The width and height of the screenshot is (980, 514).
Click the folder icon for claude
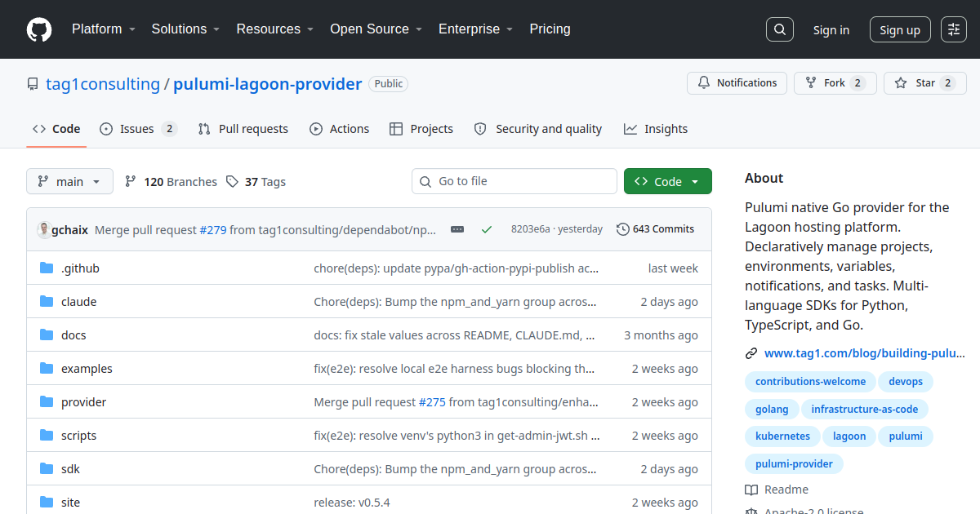point(47,302)
